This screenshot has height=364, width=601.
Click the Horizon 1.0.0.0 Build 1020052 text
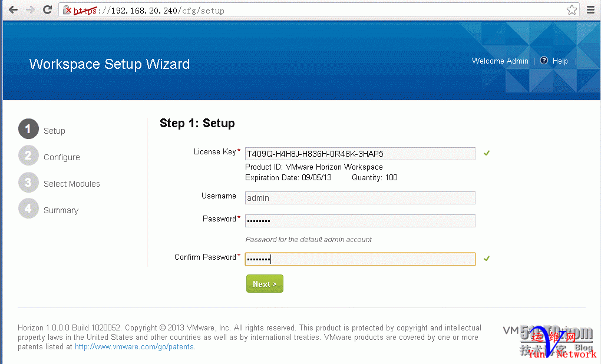(x=69, y=328)
